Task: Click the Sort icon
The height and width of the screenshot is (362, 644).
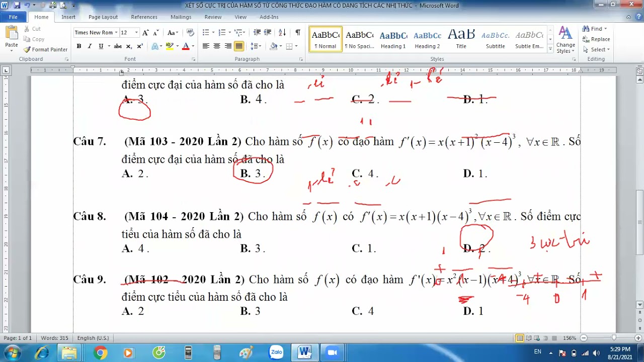Action: coord(282,33)
